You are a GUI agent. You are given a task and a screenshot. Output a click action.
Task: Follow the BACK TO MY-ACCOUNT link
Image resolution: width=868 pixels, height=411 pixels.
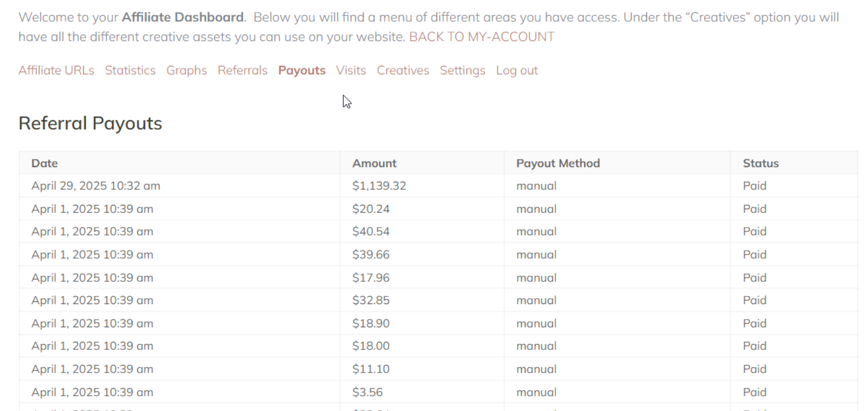pyautogui.click(x=482, y=37)
